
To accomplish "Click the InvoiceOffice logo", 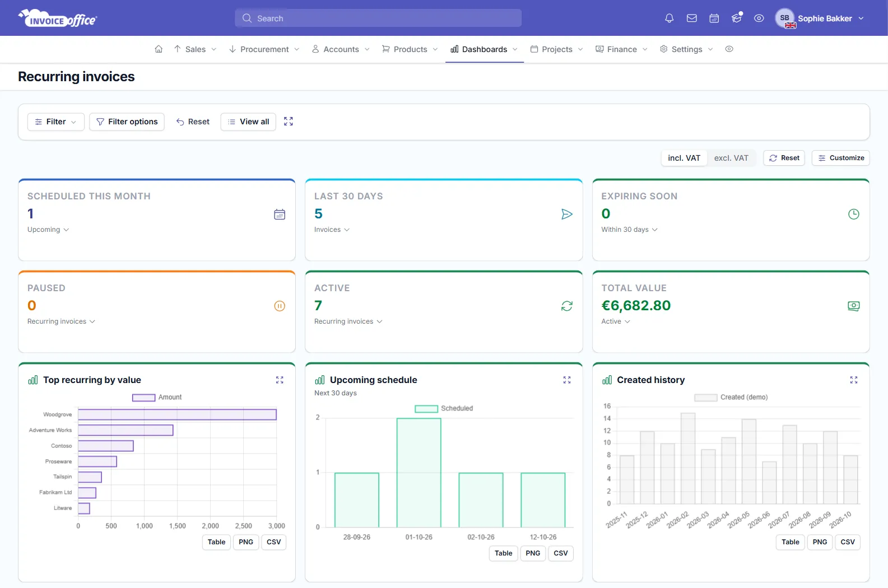I will pos(58,18).
